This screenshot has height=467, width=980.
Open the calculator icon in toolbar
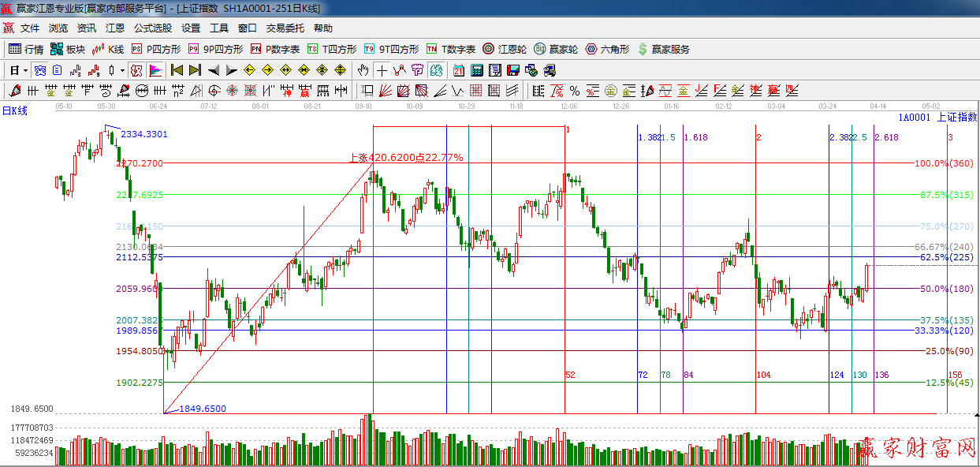(476, 70)
